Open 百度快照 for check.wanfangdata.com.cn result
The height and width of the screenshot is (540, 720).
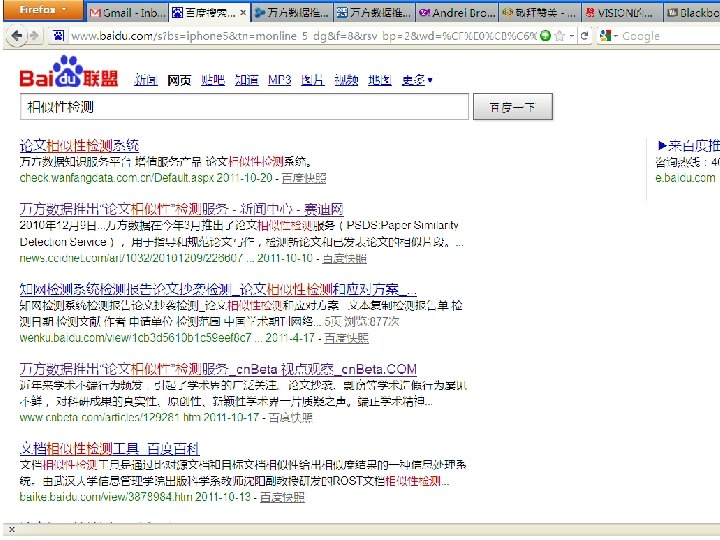(x=304, y=178)
